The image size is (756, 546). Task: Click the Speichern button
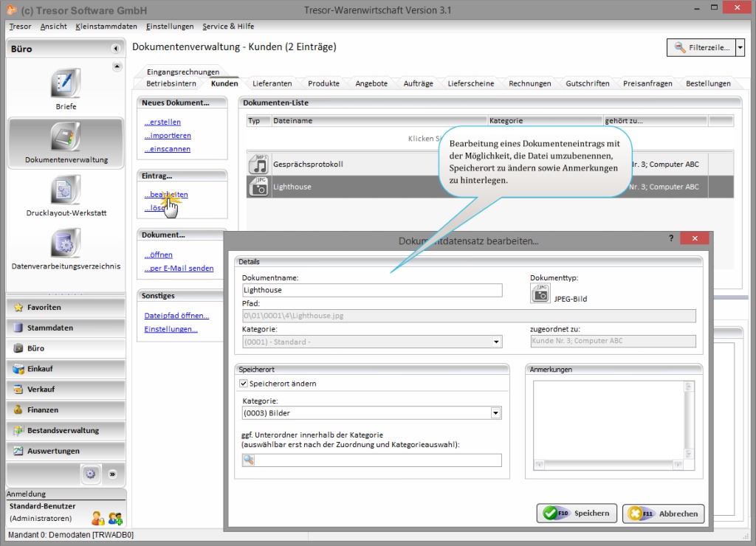coord(577,513)
